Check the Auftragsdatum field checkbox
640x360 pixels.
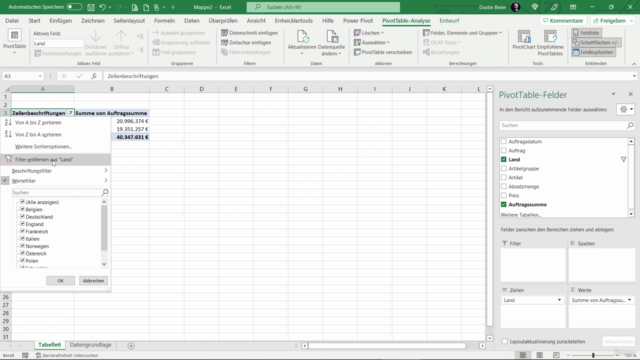click(x=504, y=141)
